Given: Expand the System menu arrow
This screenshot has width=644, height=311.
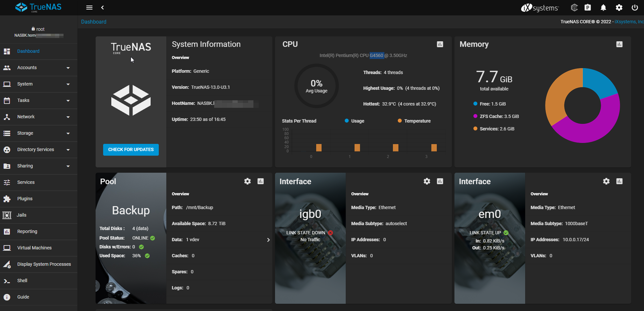Looking at the screenshot, I should coord(68,84).
